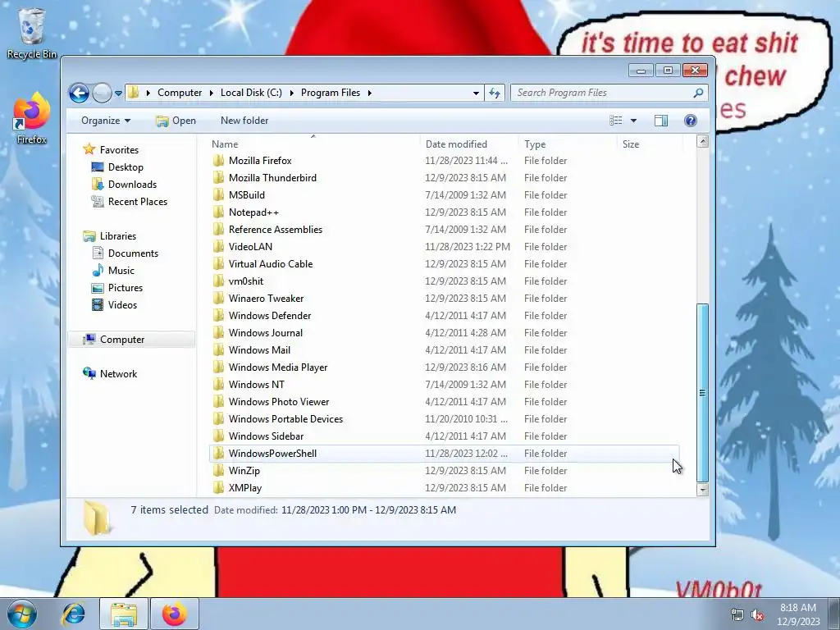
Task: Select the WindowsPowerShell folder
Action: 272,453
